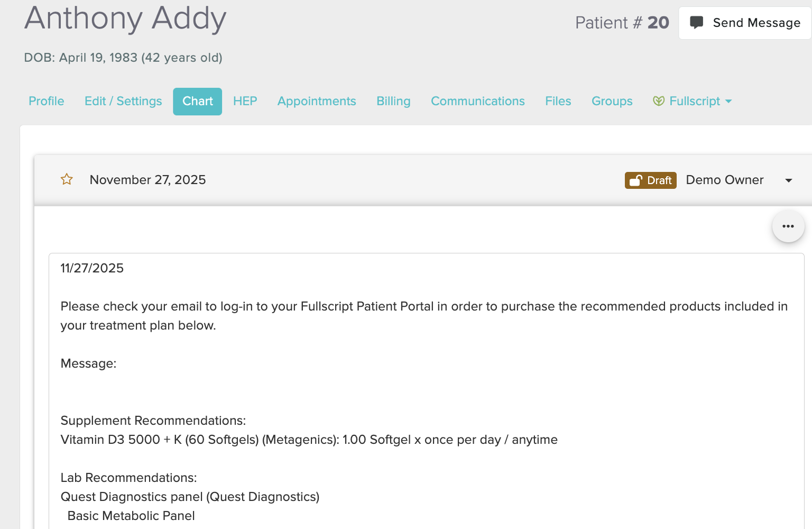The image size is (812, 529).
Task: Open the Profile tab
Action: [x=47, y=101]
